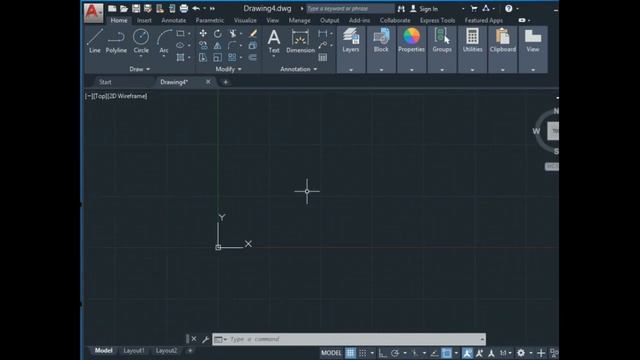Select the Trim tool

tap(233, 33)
